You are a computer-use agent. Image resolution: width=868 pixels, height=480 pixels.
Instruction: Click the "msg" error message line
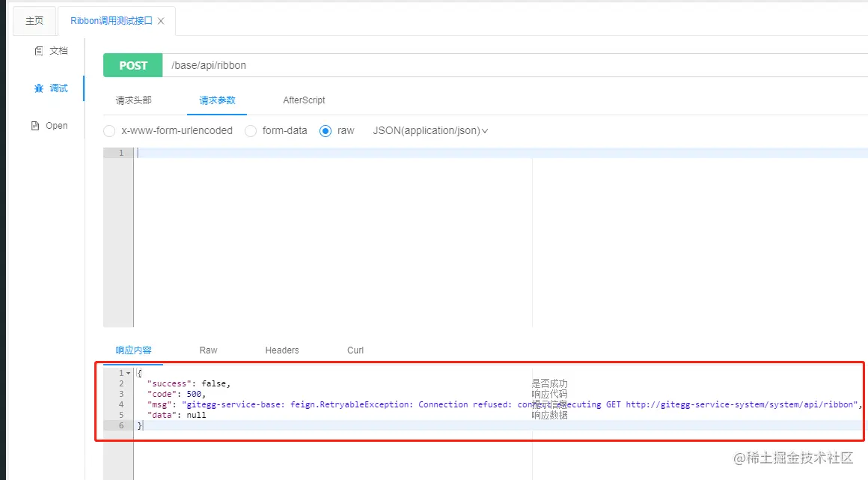(x=504, y=404)
